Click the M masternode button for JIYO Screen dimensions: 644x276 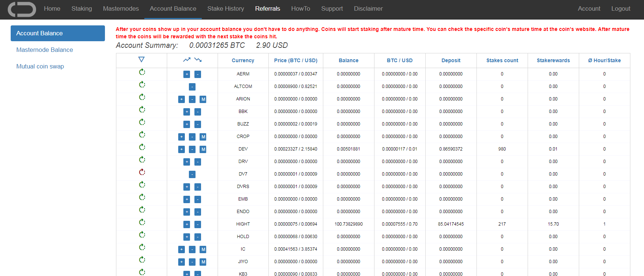[203, 262]
